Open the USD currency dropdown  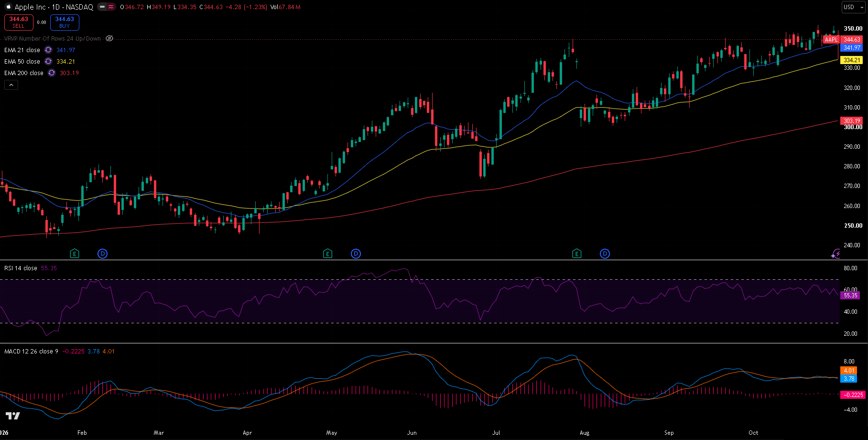[x=852, y=7]
